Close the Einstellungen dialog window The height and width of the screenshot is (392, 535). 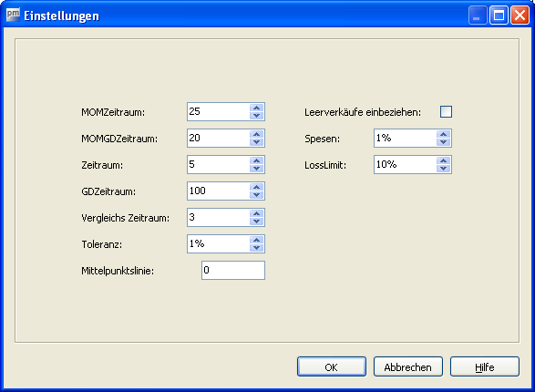tap(520, 15)
